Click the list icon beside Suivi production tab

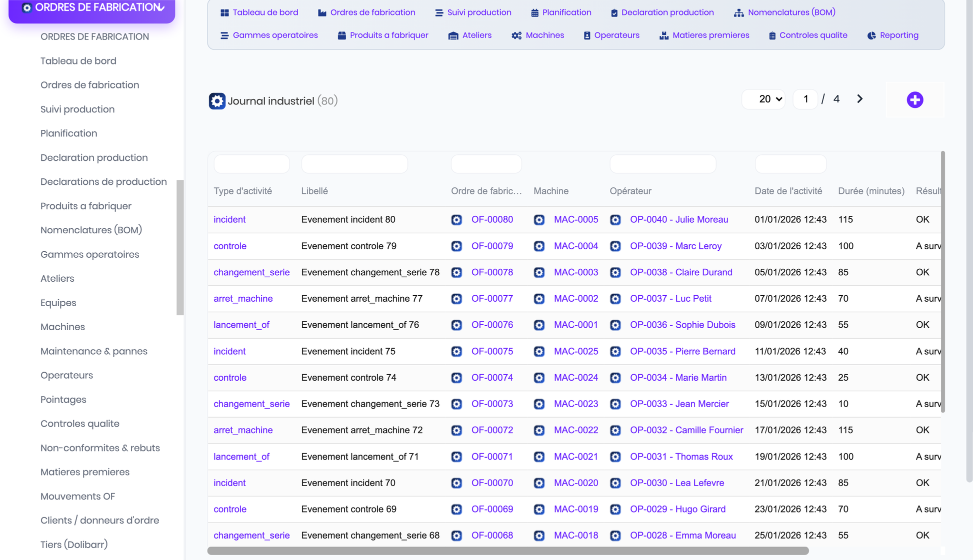pyautogui.click(x=439, y=12)
